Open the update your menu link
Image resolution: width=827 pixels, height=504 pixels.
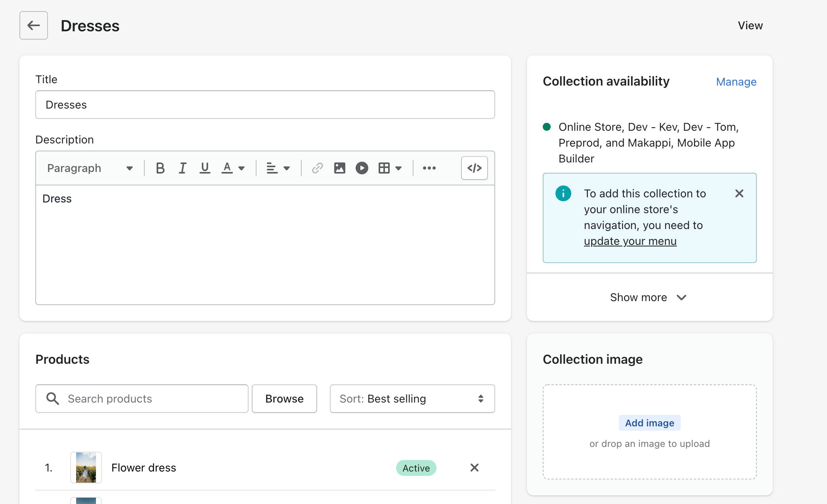coord(630,241)
